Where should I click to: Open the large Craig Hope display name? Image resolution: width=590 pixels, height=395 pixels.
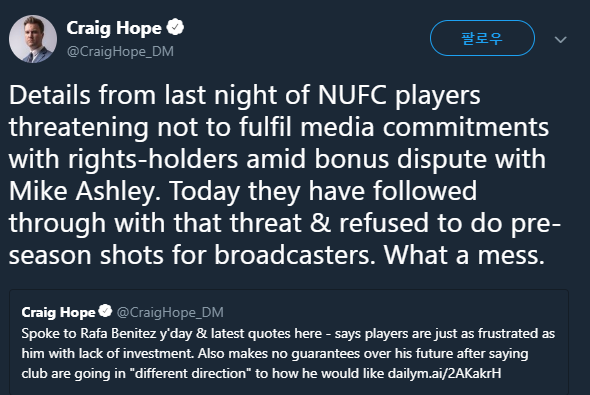(114, 28)
